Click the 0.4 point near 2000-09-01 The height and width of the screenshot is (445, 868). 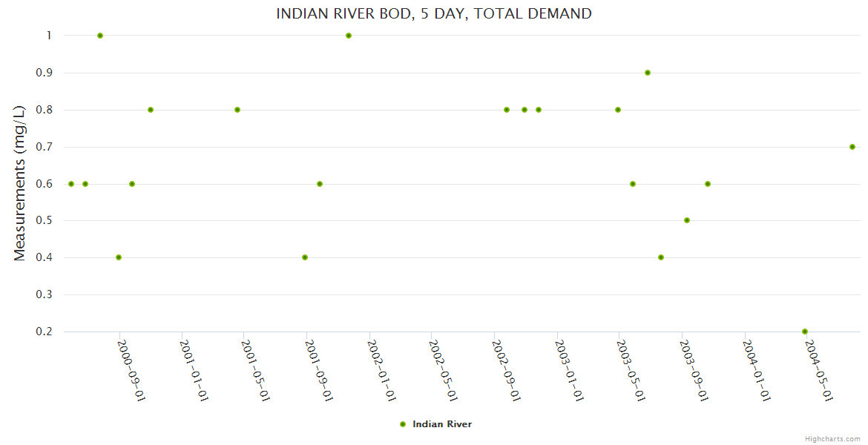click(x=119, y=257)
